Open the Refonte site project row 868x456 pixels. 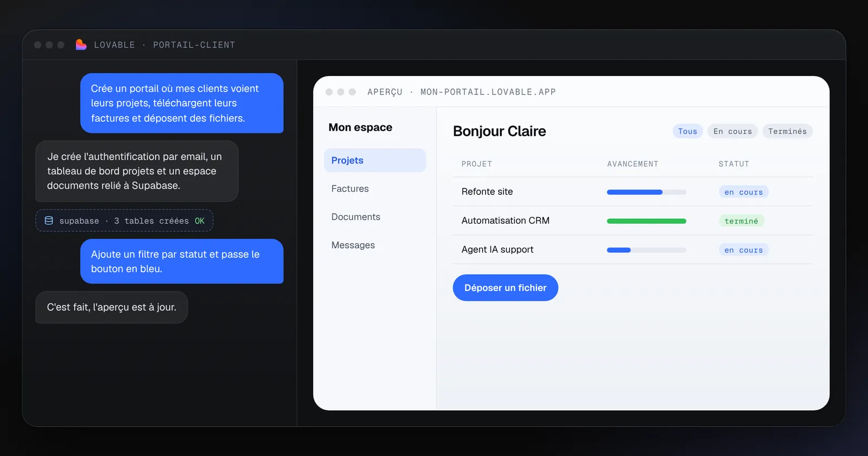click(x=633, y=192)
